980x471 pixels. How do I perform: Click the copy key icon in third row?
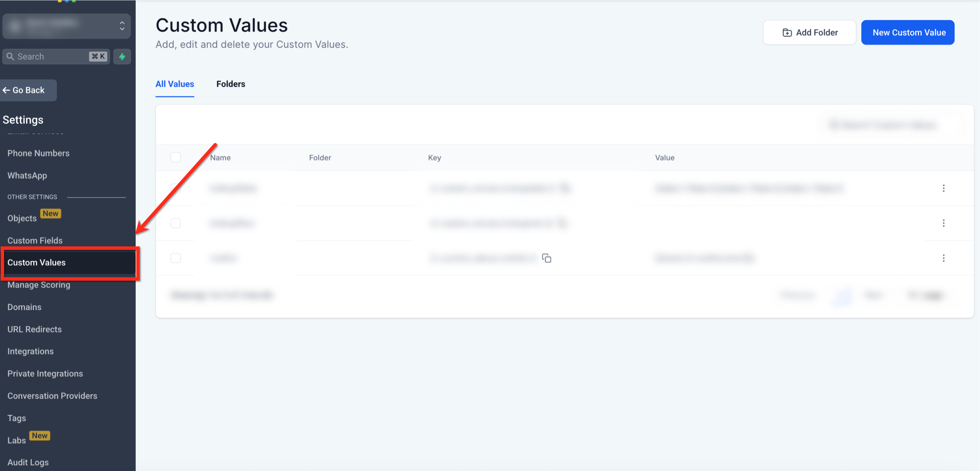(546, 258)
